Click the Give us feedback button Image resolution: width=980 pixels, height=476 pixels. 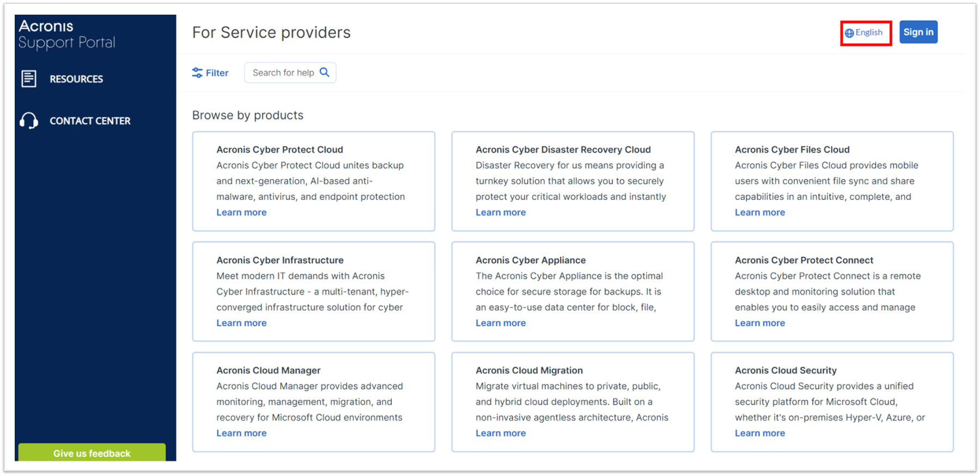click(92, 453)
